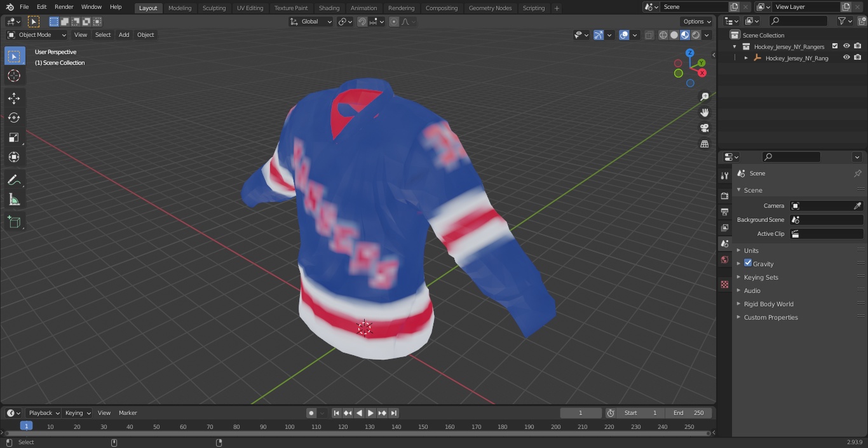Viewport: 868px width, 448px height.
Task: Expand the Rigid Body World panel
Action: [x=768, y=304]
